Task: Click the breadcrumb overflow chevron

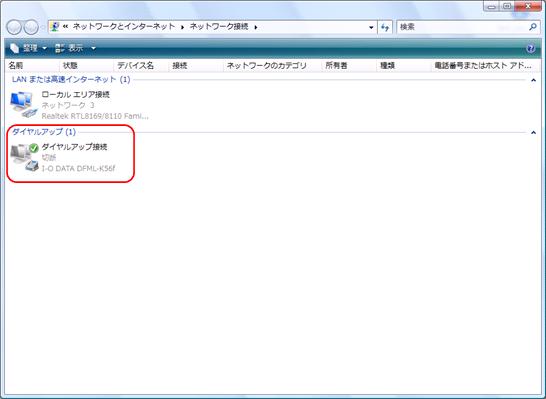Action: [x=65, y=26]
